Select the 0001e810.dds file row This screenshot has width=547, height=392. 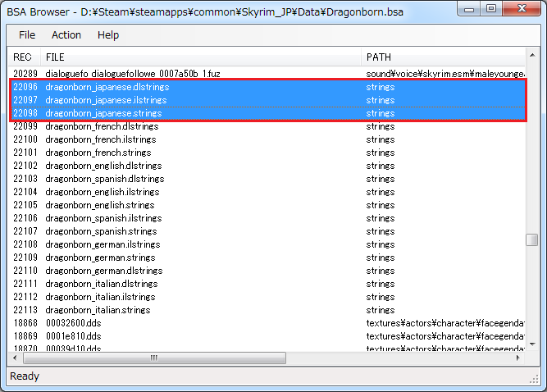(267, 336)
